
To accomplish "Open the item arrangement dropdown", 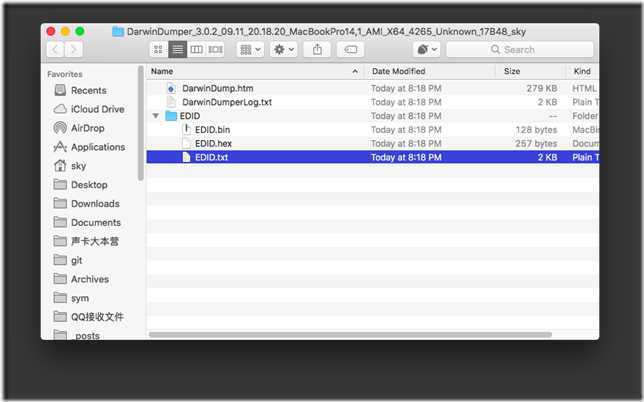I will click(x=251, y=50).
